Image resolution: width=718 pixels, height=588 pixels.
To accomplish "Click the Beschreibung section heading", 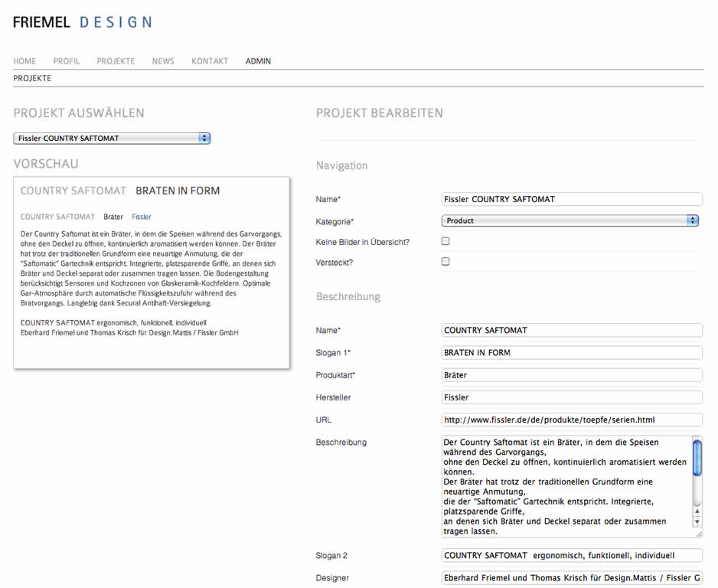I will coord(348,297).
